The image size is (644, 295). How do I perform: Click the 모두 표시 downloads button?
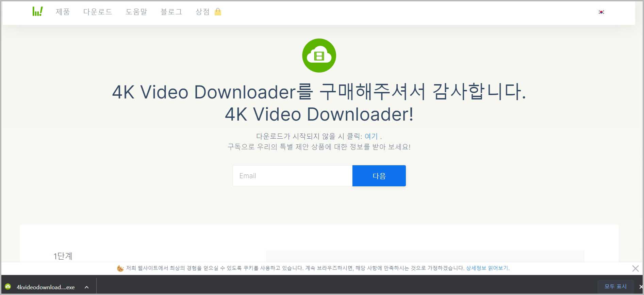[x=615, y=286]
